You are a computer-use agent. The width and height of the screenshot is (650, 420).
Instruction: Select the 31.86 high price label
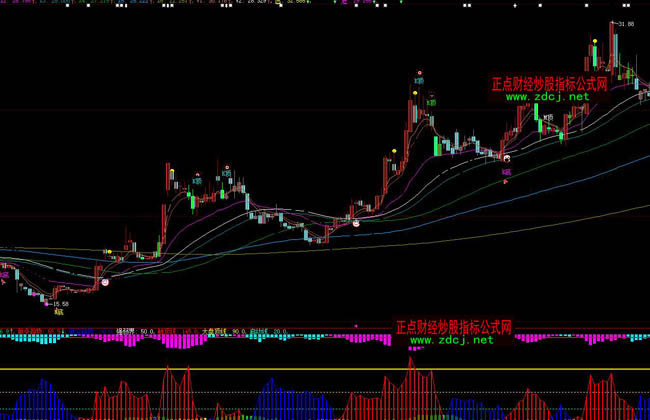(626, 23)
